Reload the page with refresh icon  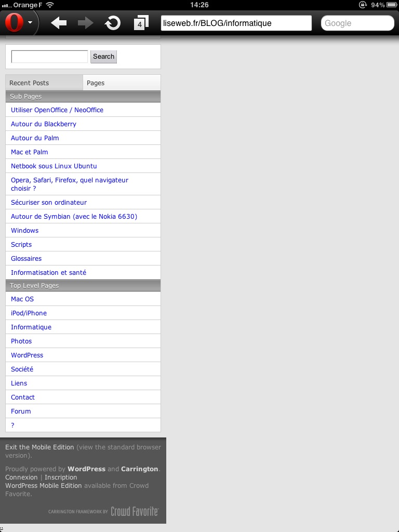coord(113,23)
